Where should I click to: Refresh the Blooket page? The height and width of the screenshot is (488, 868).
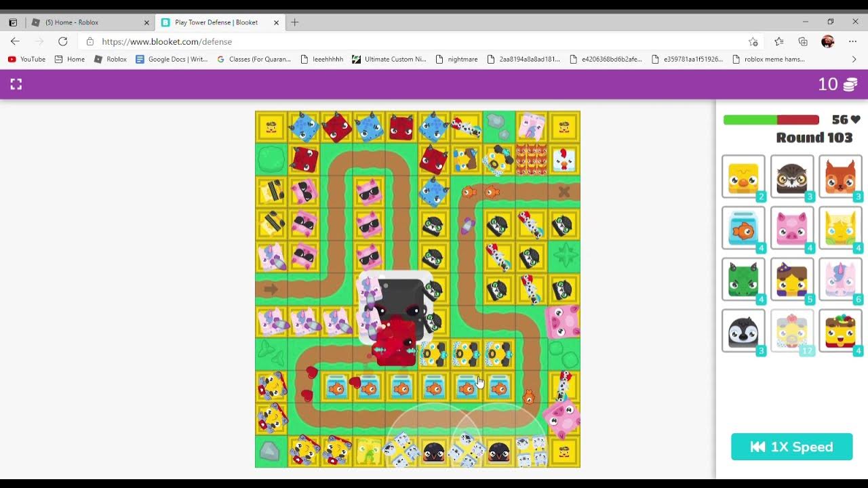(62, 41)
